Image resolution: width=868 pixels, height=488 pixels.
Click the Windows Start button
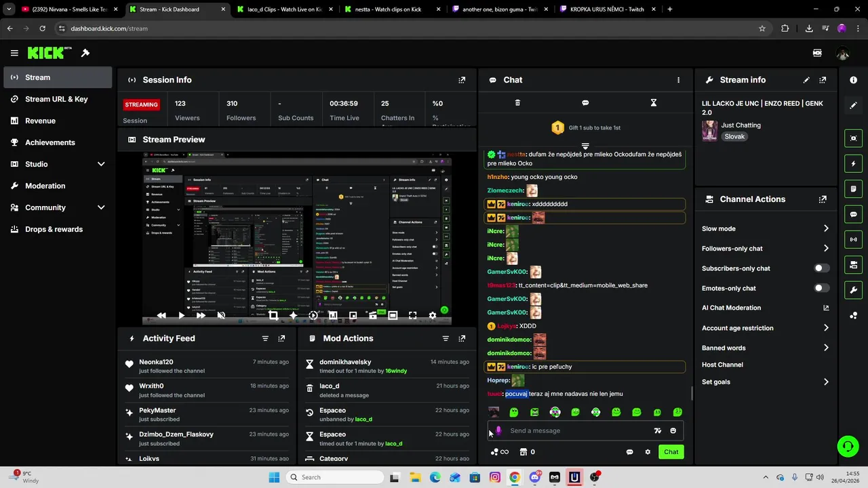click(274, 477)
